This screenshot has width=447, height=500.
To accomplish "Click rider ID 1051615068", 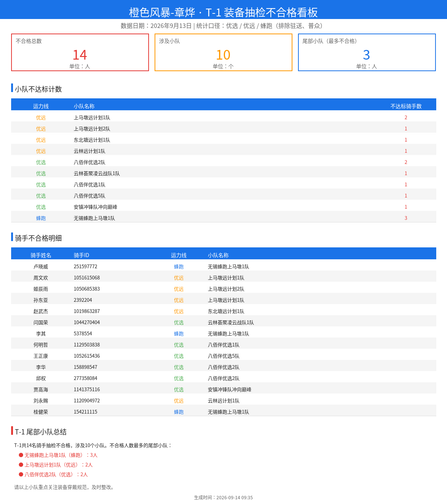I will (x=87, y=278).
